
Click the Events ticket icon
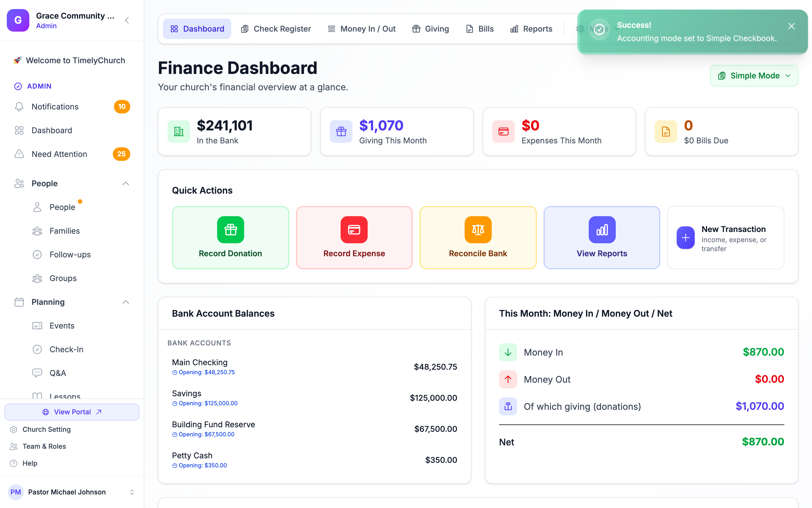(37, 326)
